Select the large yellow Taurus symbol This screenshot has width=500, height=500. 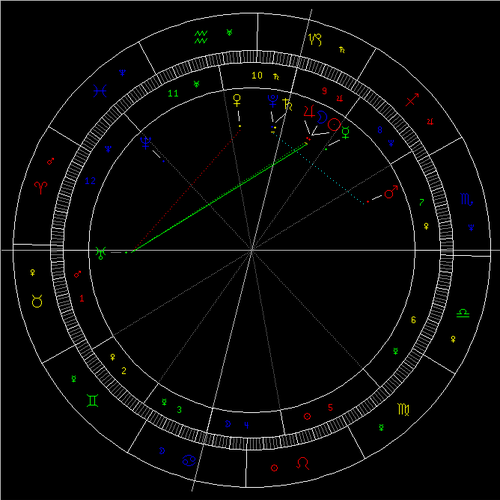coord(37,301)
